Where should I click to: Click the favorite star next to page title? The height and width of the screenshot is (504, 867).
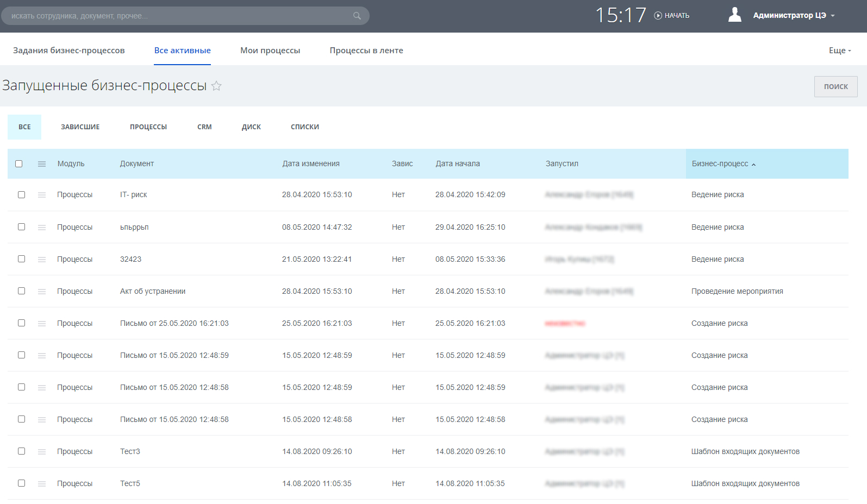pos(216,86)
